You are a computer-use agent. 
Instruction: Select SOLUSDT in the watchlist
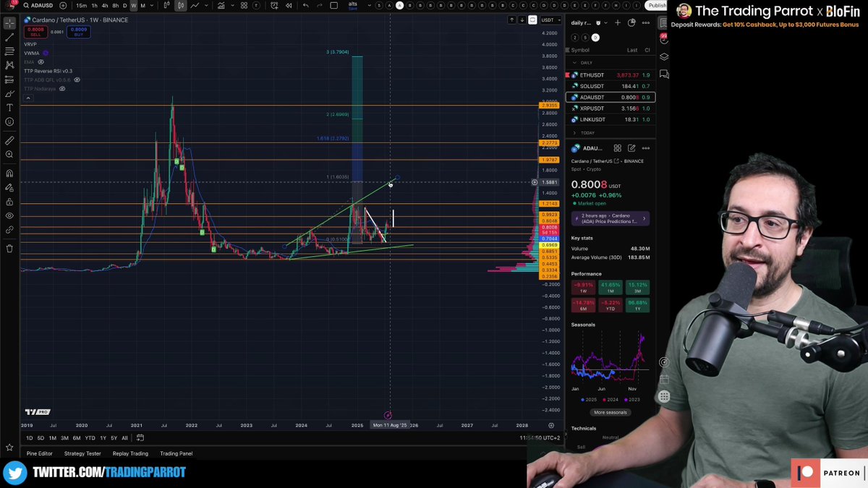pyautogui.click(x=610, y=86)
